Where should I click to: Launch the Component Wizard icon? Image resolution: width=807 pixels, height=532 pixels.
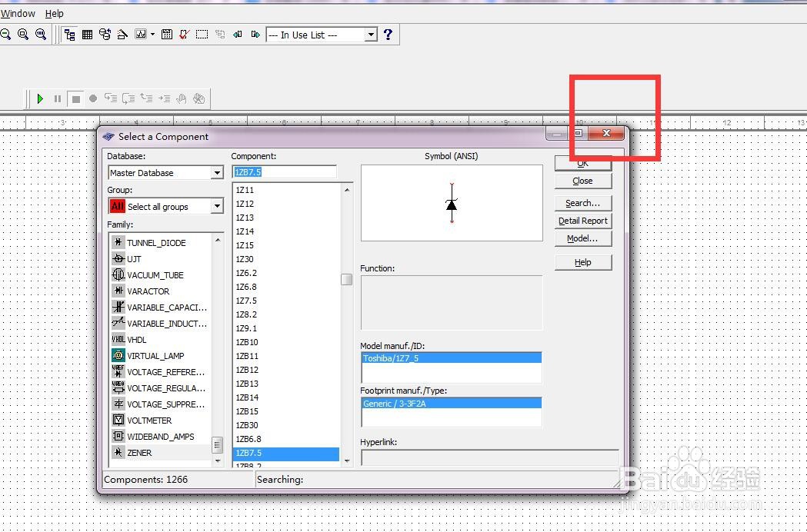(x=122, y=35)
